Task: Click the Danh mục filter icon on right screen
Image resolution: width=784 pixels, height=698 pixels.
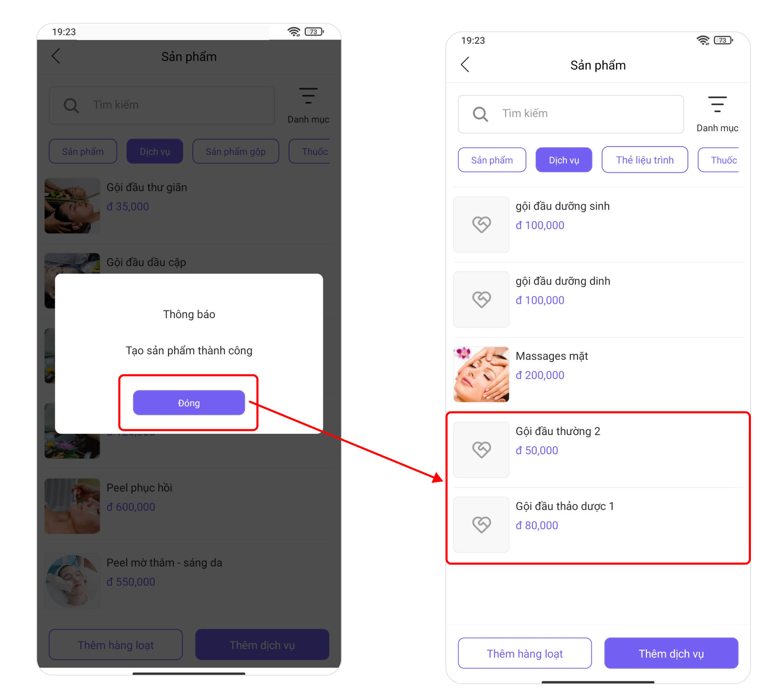Action: (717, 105)
